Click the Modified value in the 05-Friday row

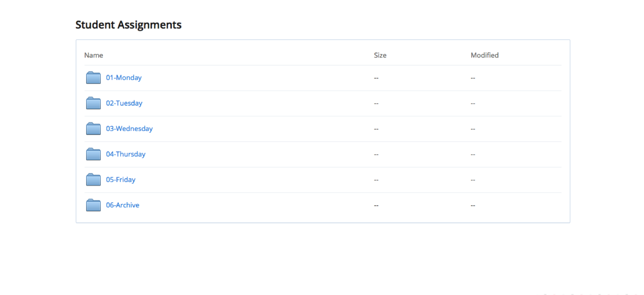point(473,180)
